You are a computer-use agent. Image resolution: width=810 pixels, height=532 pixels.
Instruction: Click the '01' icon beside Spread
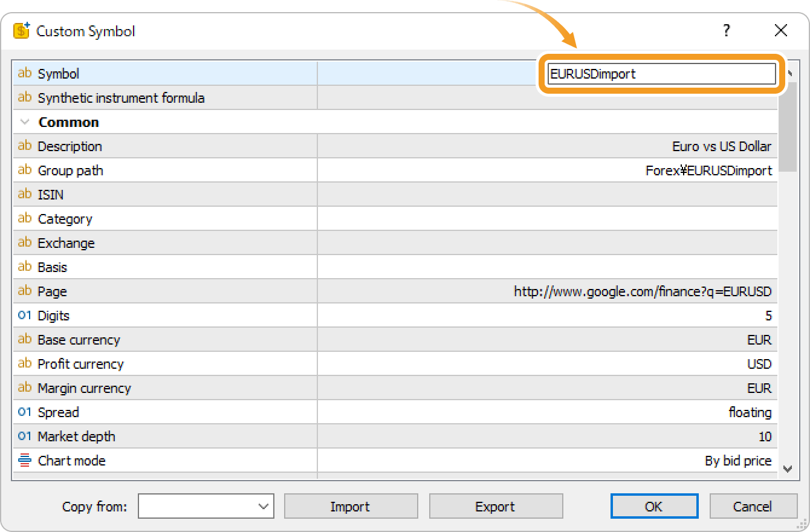pos(25,412)
